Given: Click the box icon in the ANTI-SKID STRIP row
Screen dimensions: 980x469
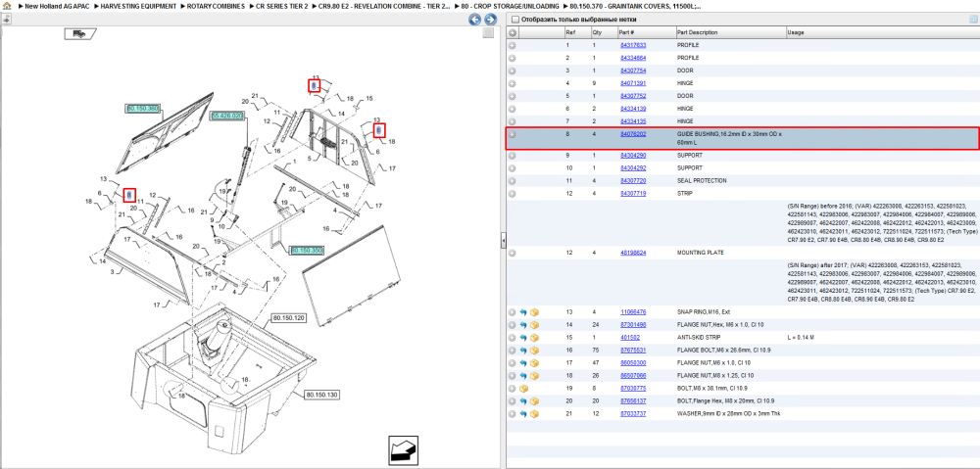Looking at the screenshot, I should tap(534, 338).
